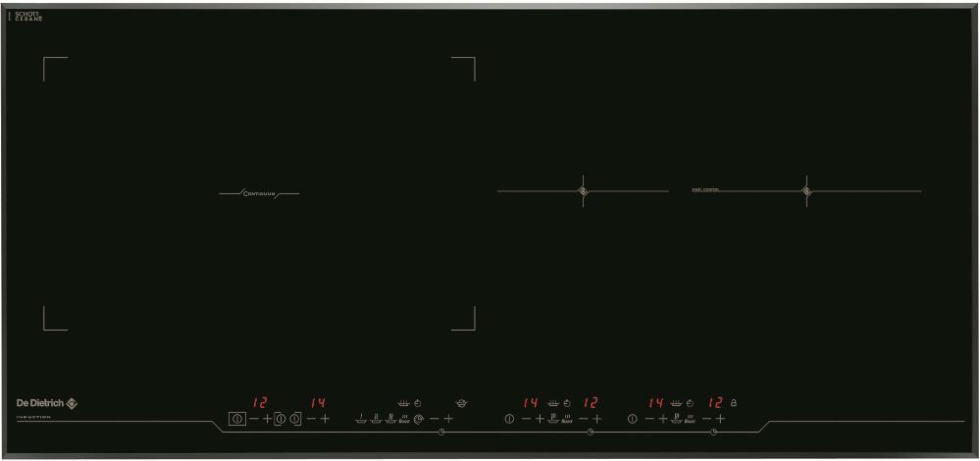Tap the timer clock icon in the Continuum controls
This screenshot has width=980, height=461.
419,419
